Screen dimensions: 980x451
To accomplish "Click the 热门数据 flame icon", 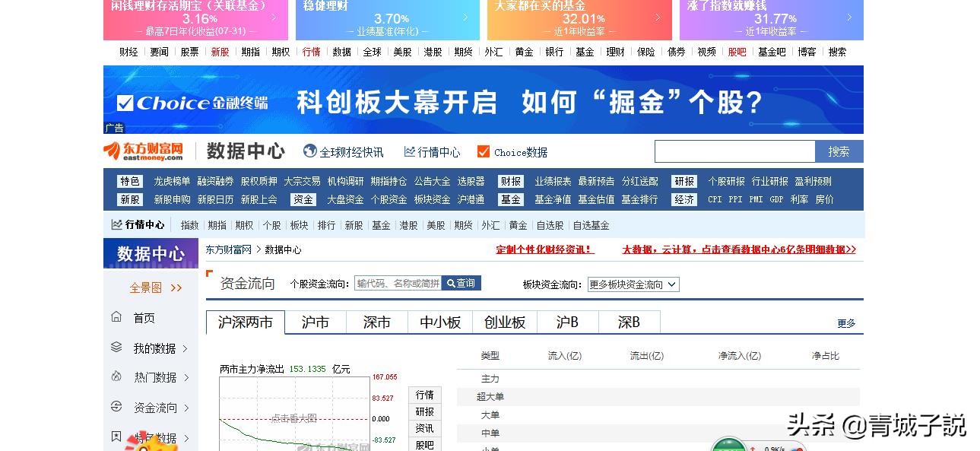I will (116, 377).
